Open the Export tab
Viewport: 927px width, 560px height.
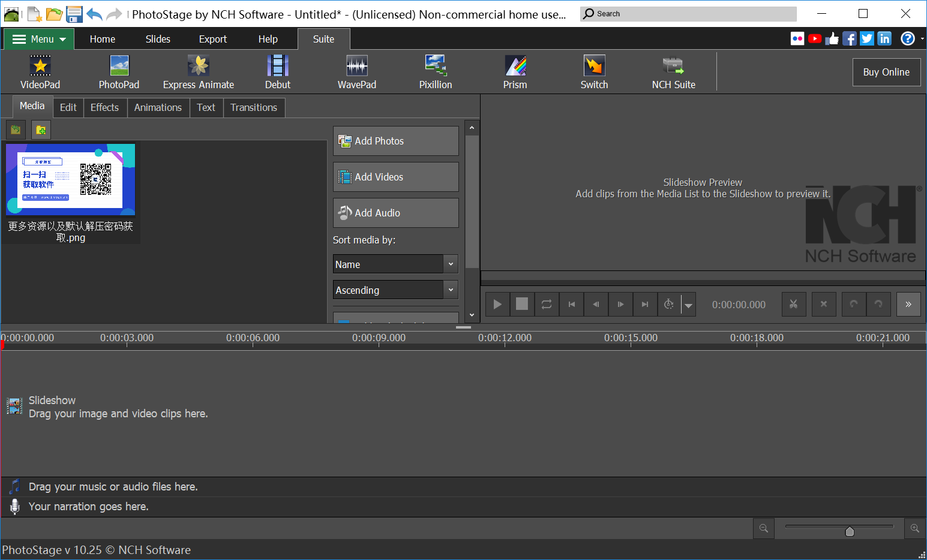pyautogui.click(x=213, y=39)
